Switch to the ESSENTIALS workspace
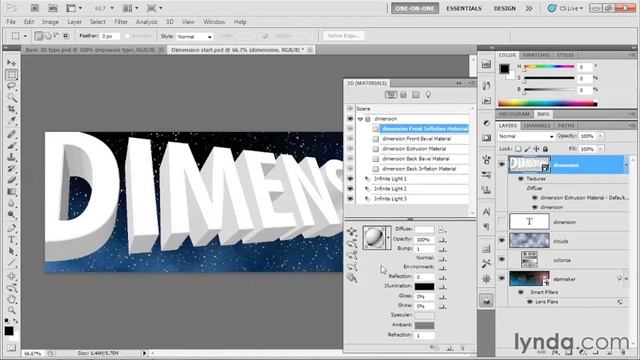The height and width of the screenshot is (360, 640). pyautogui.click(x=464, y=8)
